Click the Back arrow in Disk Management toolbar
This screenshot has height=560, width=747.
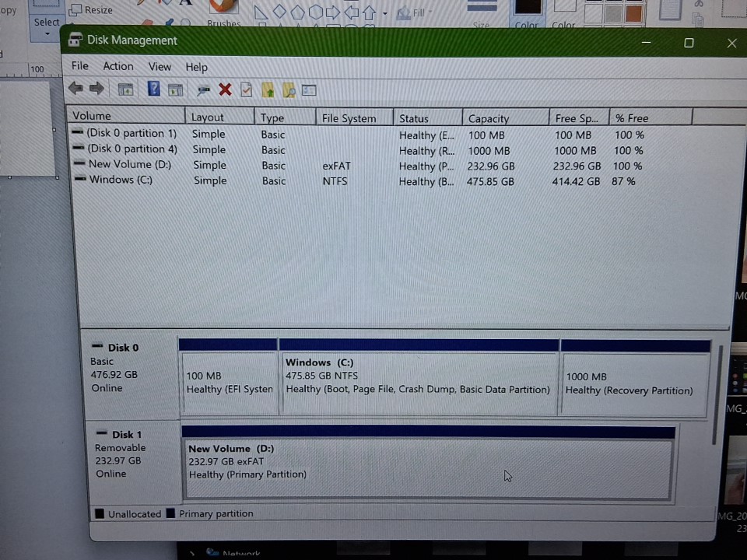pos(75,88)
